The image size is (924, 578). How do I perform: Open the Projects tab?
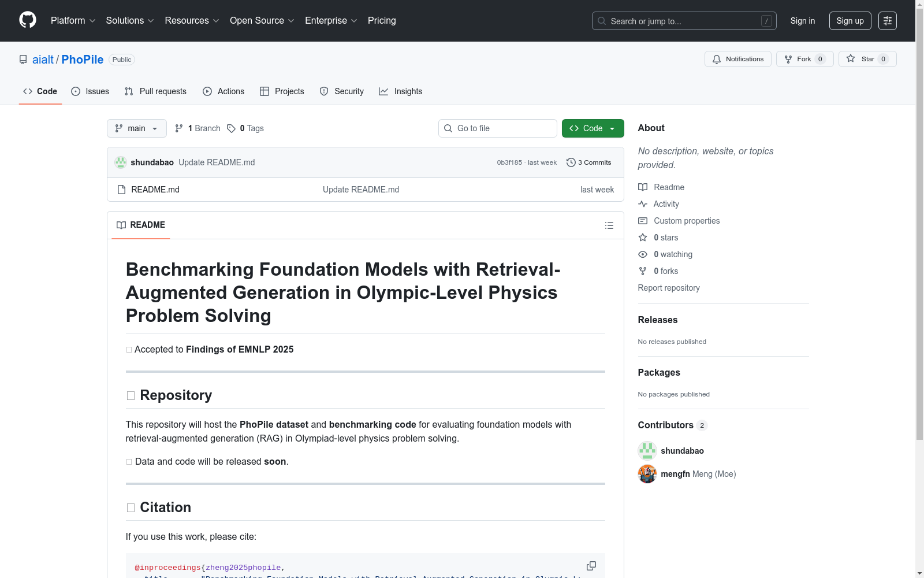click(282, 91)
